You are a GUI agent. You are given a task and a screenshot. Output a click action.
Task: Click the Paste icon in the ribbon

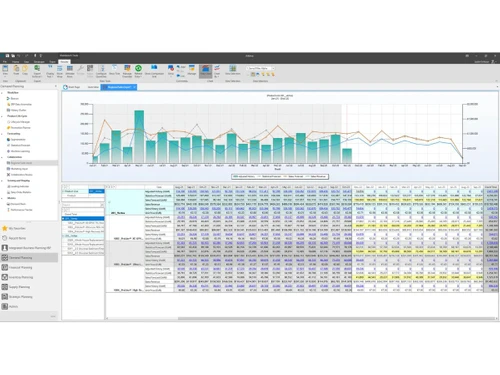point(16,70)
